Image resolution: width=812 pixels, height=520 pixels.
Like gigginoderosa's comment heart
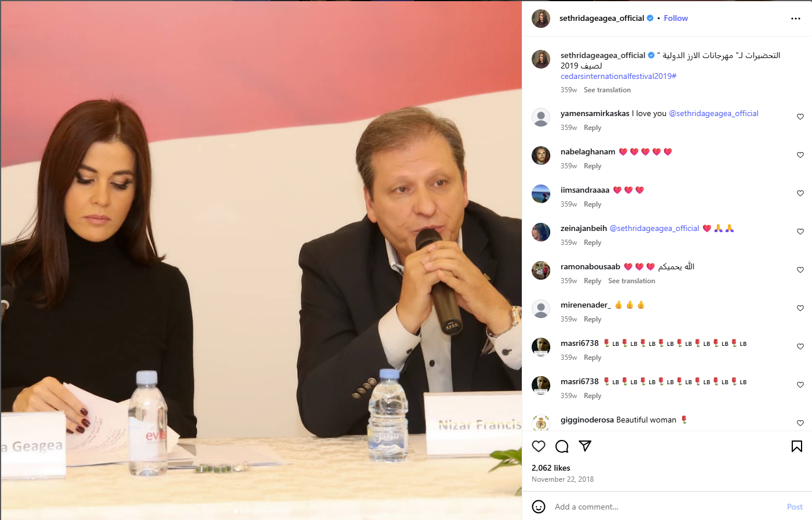pos(800,423)
